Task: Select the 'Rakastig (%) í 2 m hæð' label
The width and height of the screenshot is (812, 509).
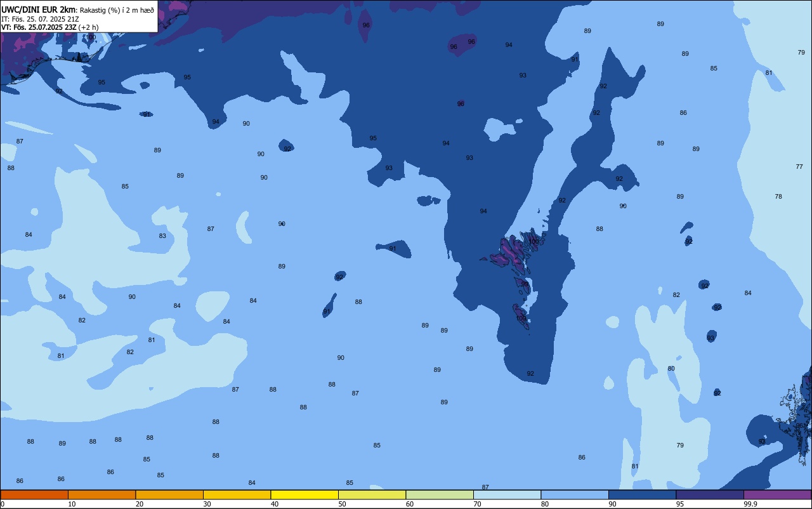Action: [x=117, y=10]
